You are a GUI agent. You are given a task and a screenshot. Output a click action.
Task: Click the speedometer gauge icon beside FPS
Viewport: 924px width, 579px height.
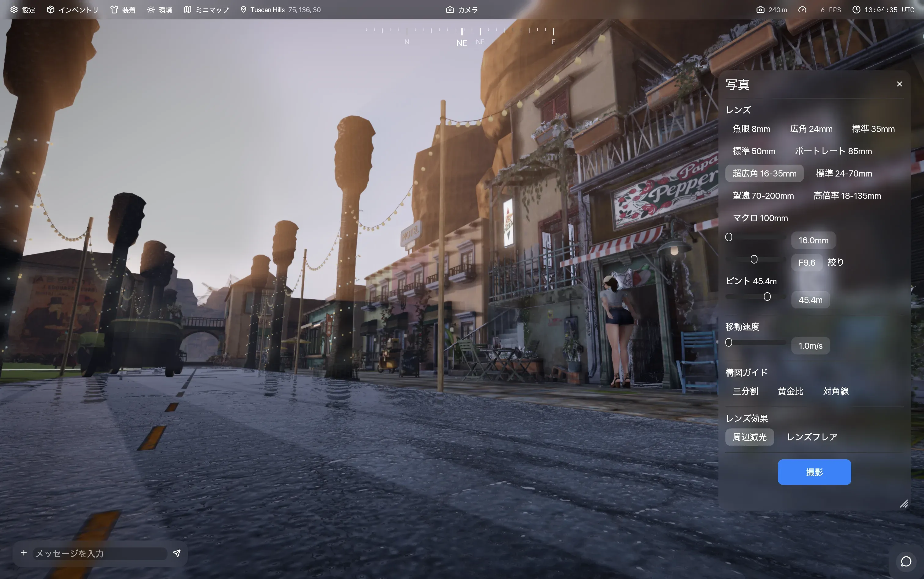(x=802, y=9)
